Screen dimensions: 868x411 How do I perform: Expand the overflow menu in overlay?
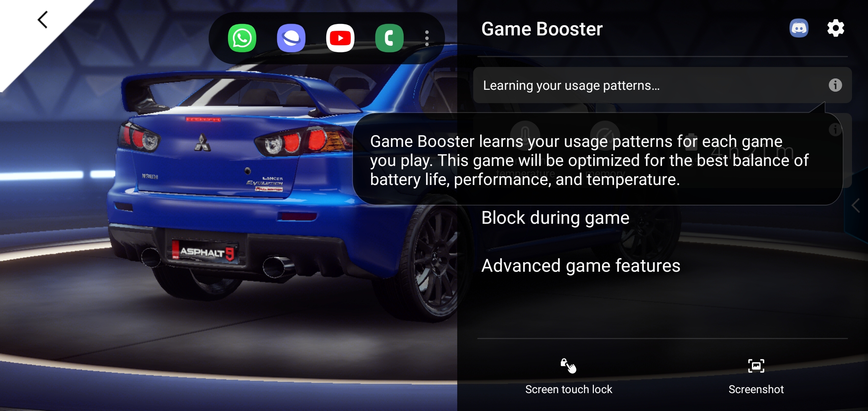tap(426, 38)
